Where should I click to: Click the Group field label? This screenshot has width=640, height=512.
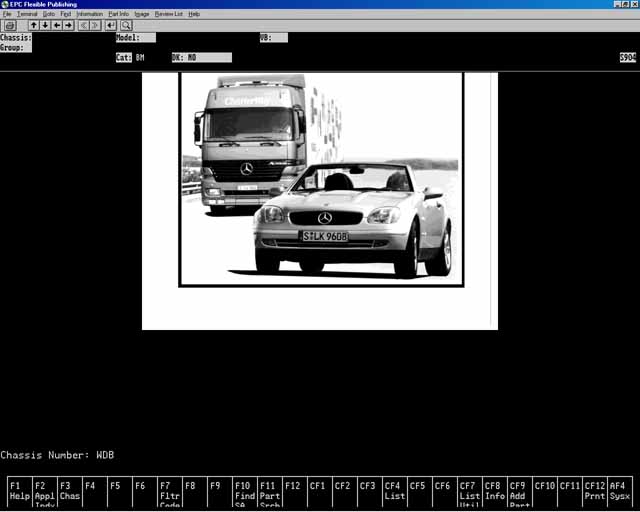click(16, 48)
